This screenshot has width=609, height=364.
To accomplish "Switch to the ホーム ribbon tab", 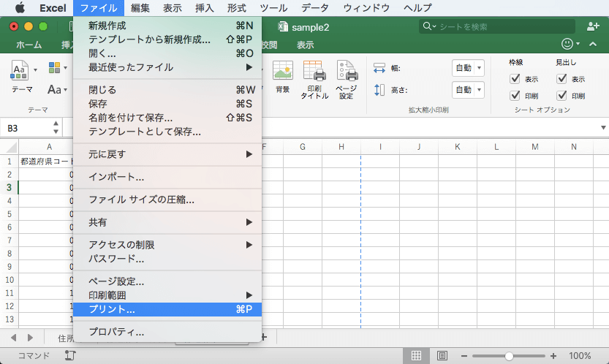I will 29,45.
